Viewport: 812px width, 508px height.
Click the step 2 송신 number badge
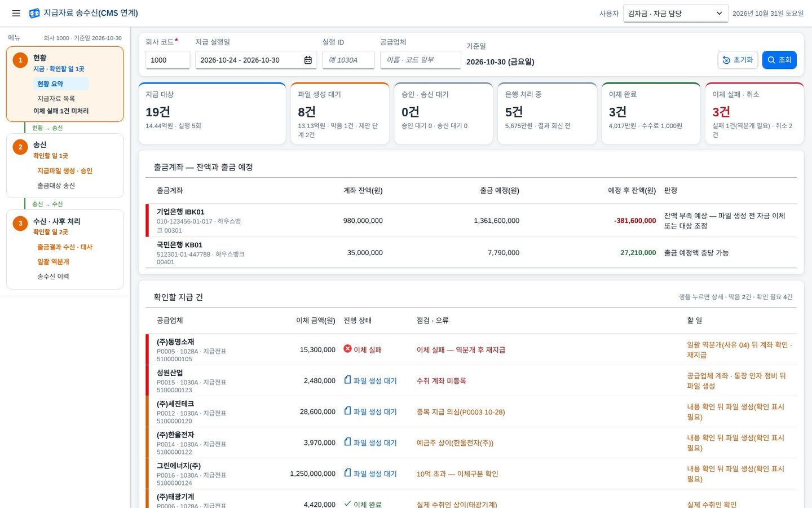click(x=20, y=147)
